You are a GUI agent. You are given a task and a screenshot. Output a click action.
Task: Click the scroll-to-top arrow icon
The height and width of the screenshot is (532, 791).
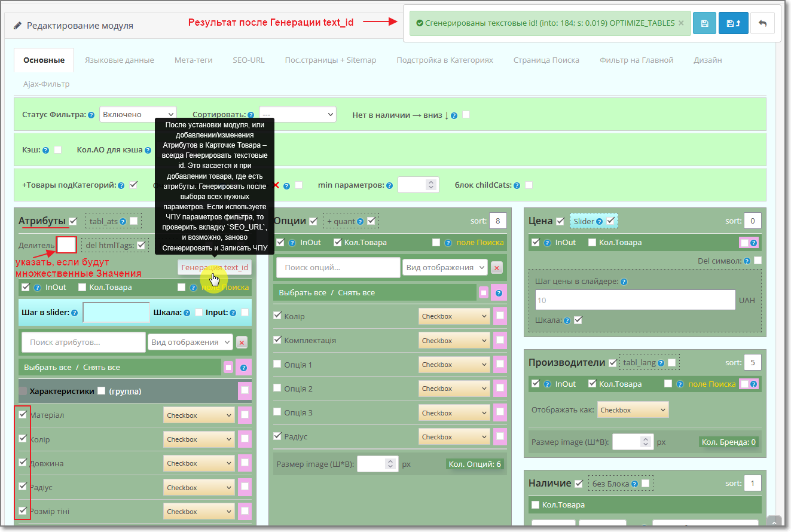774,522
